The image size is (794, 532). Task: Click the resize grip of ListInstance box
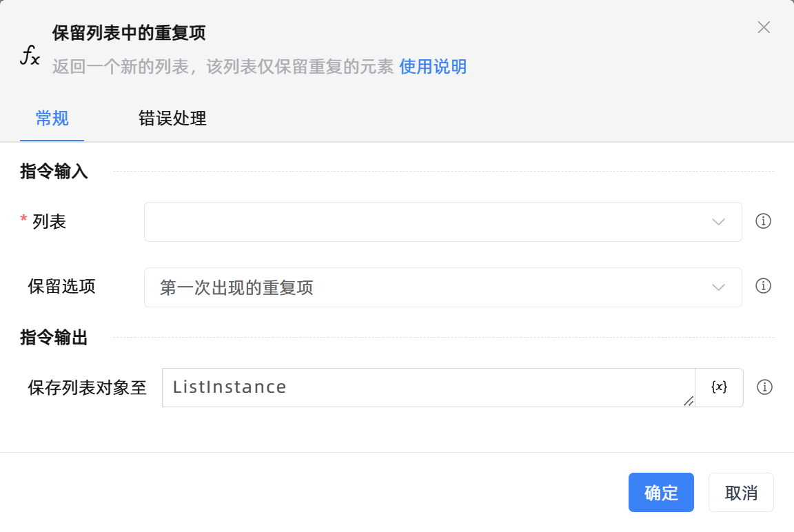click(x=689, y=400)
